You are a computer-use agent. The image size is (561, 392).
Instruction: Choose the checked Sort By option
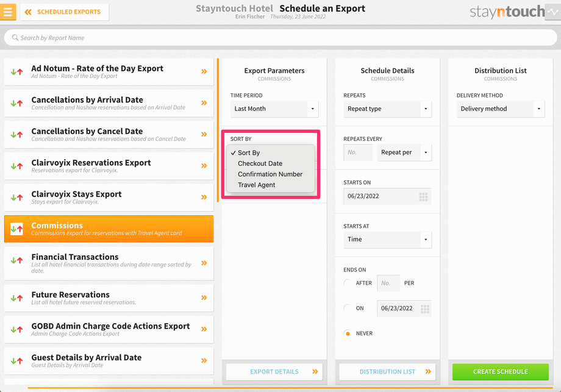point(271,153)
